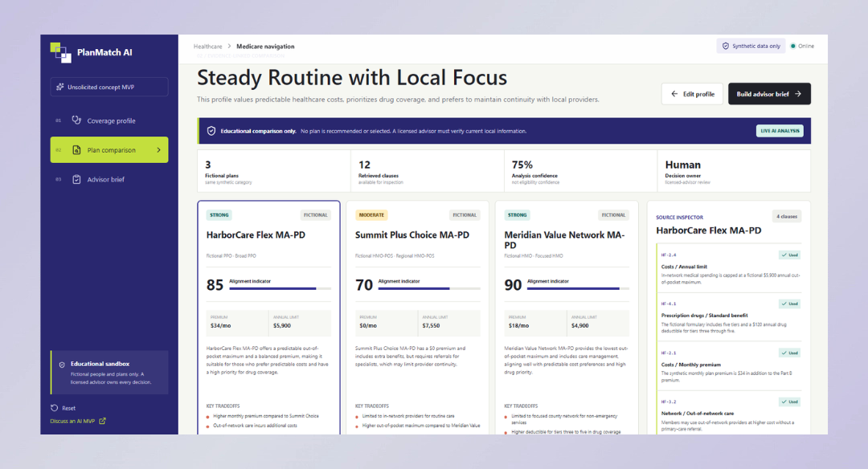Viewport: 868px width, 469px height.
Task: Click the 75% Analysis confidence stat
Action: pos(581,171)
